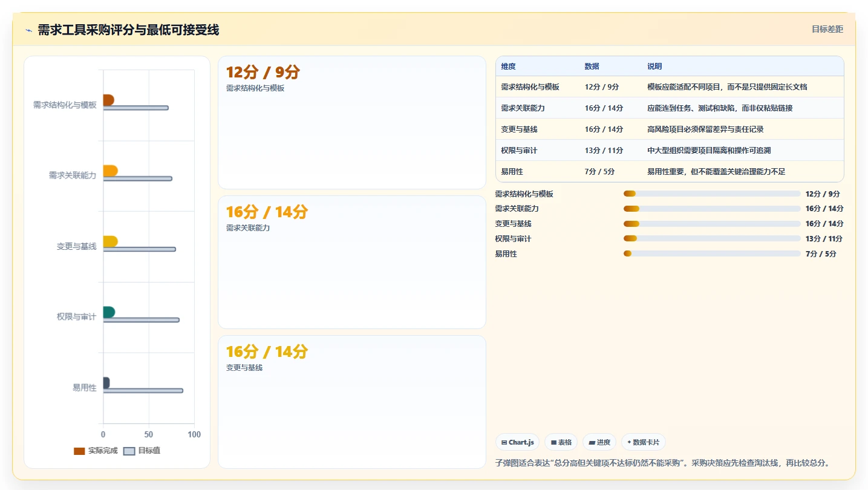Click the 权限与审计 label in the progress list

pyautogui.click(x=513, y=239)
